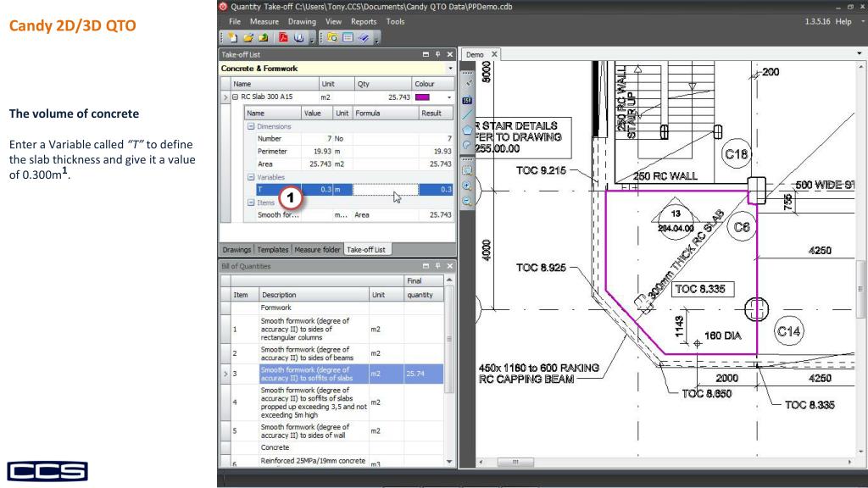This screenshot has height=488, width=868.
Task: Open second toolbar overflow options arrow
Action: click(376, 39)
